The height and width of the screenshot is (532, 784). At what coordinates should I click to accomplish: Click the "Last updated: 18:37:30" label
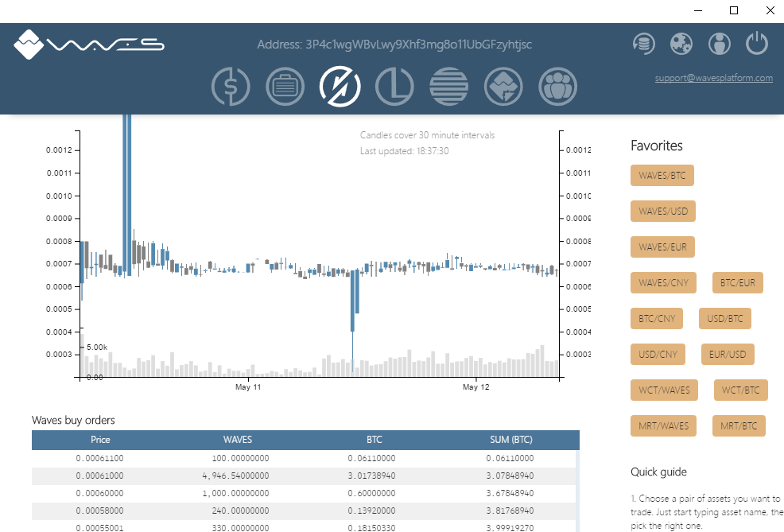405,151
